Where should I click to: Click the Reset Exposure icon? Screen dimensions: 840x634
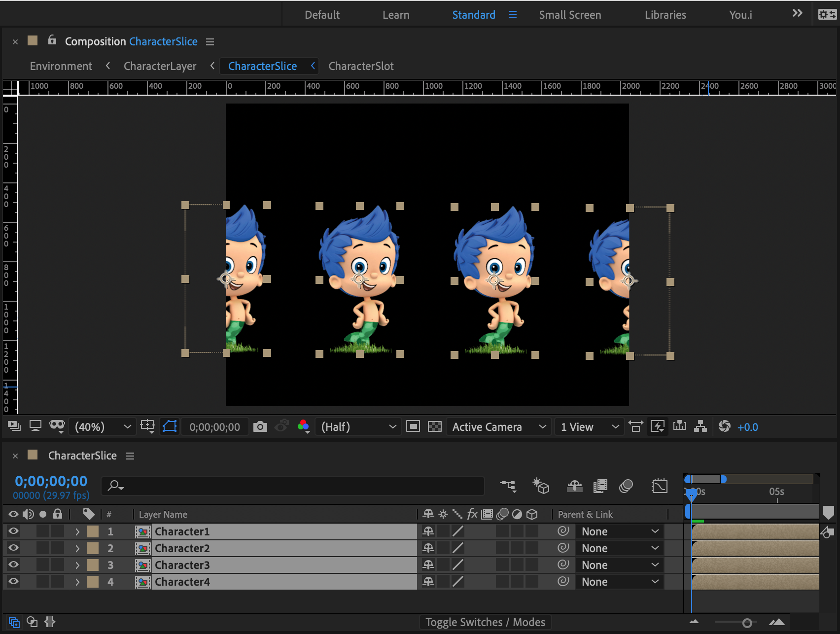[x=724, y=426]
